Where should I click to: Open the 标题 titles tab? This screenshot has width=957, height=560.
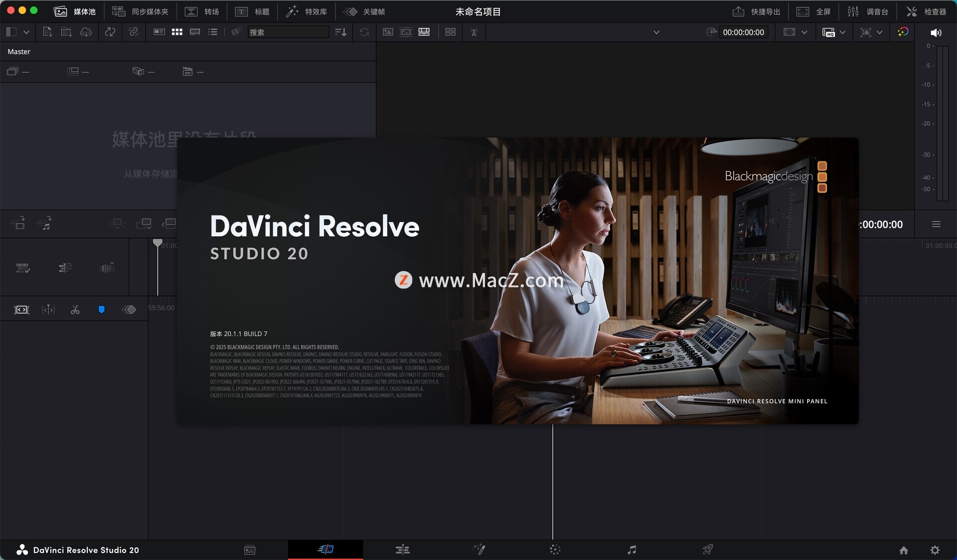[252, 11]
